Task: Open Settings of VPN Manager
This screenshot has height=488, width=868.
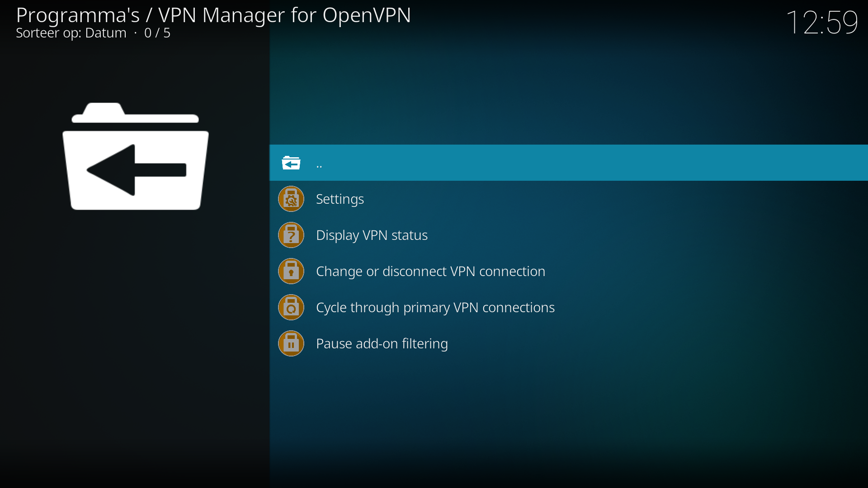Action: click(340, 199)
